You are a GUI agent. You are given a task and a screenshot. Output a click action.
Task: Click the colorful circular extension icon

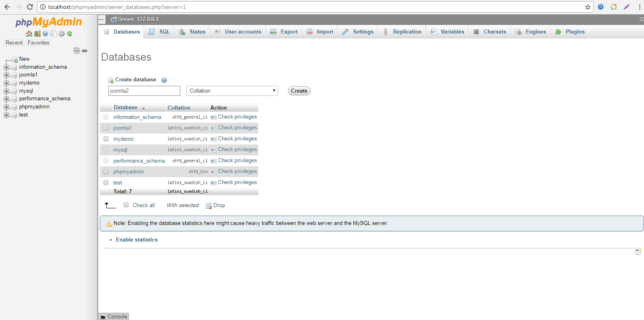(614, 7)
